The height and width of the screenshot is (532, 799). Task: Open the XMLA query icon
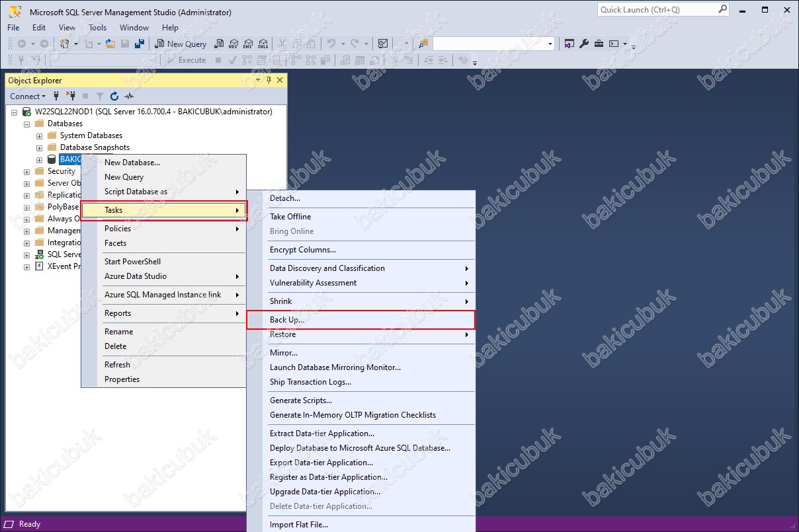pos(263,44)
